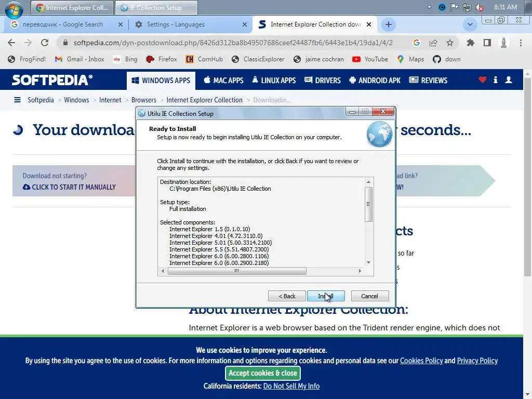This screenshot has width=532, height=399.
Task: Click right arrow of horizontal list scrollbar
Action: pyautogui.click(x=360, y=271)
